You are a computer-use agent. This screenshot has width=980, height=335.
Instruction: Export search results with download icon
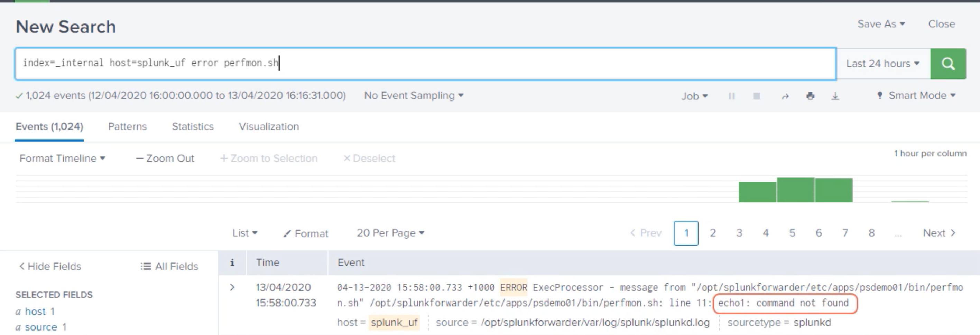pyautogui.click(x=835, y=96)
